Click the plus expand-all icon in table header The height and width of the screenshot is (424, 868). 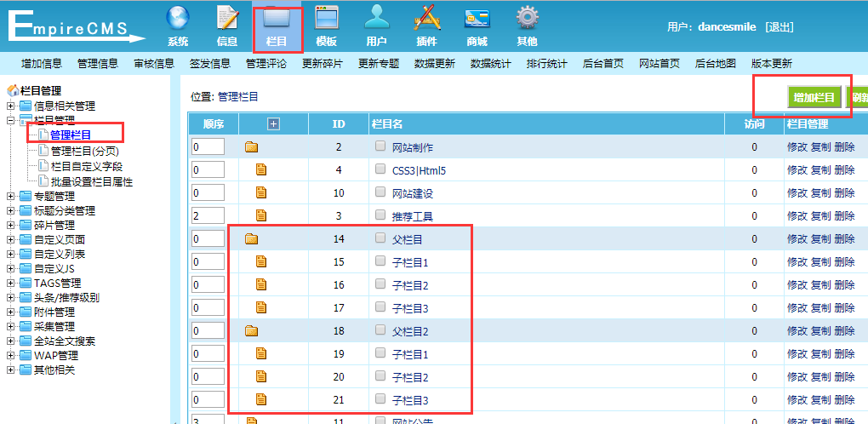(273, 124)
